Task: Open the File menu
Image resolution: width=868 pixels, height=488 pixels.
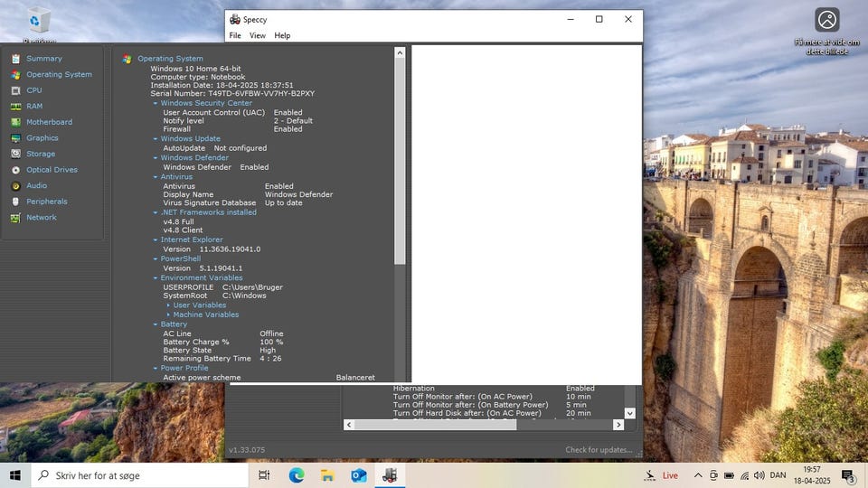Action: click(235, 35)
